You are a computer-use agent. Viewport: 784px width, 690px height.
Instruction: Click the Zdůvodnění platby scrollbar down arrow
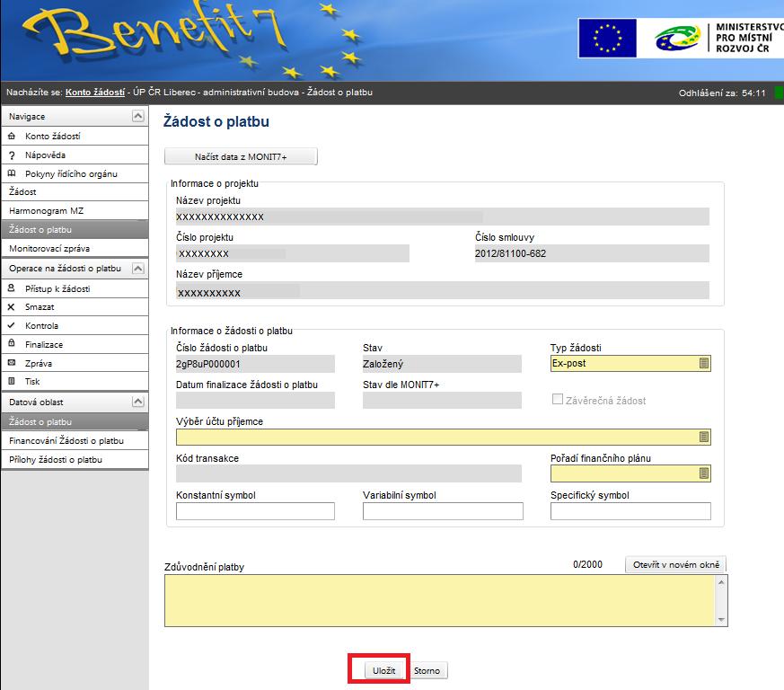pos(721,619)
